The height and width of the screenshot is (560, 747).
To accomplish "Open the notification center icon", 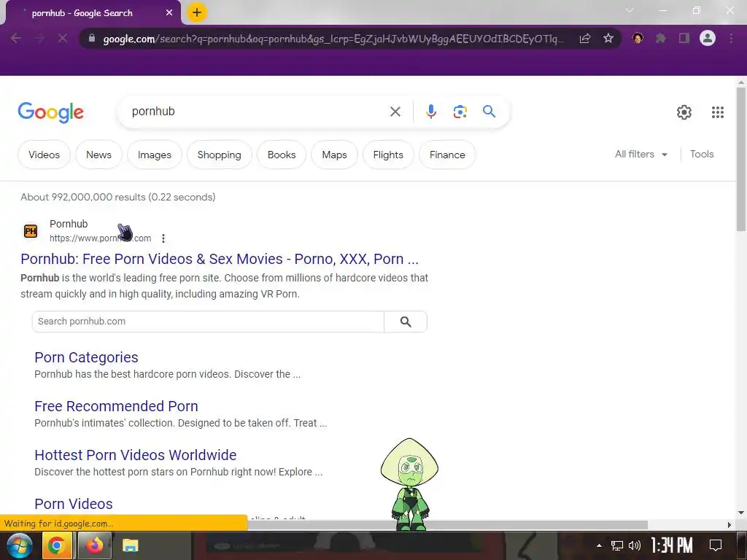I will click(x=715, y=545).
